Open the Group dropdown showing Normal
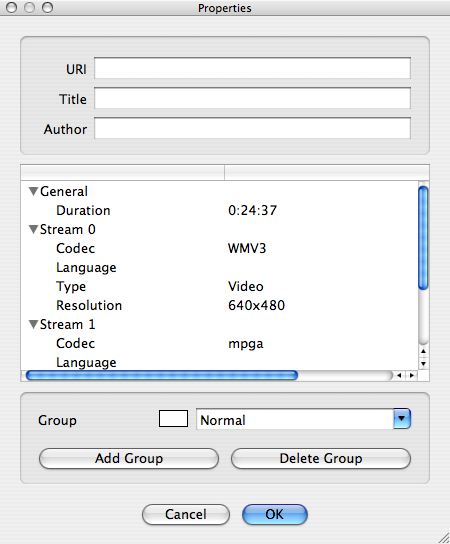 [x=303, y=419]
